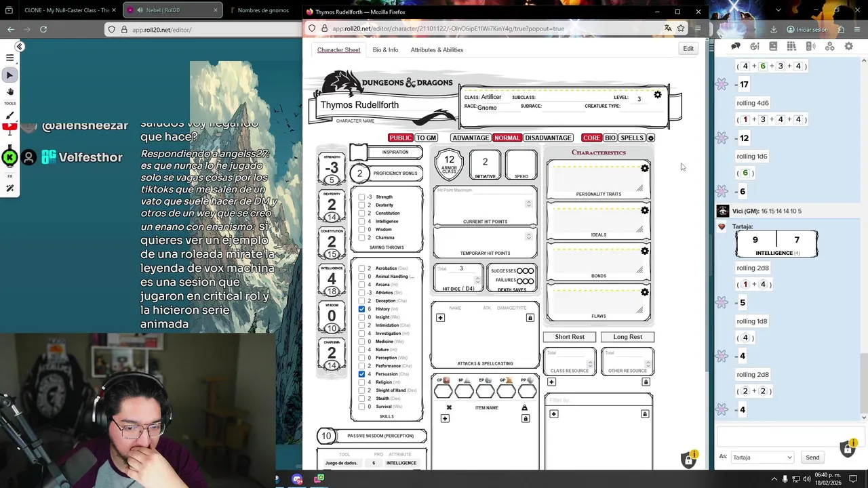Check Acrobatics skill proficiency
868x488 pixels.
point(361,268)
